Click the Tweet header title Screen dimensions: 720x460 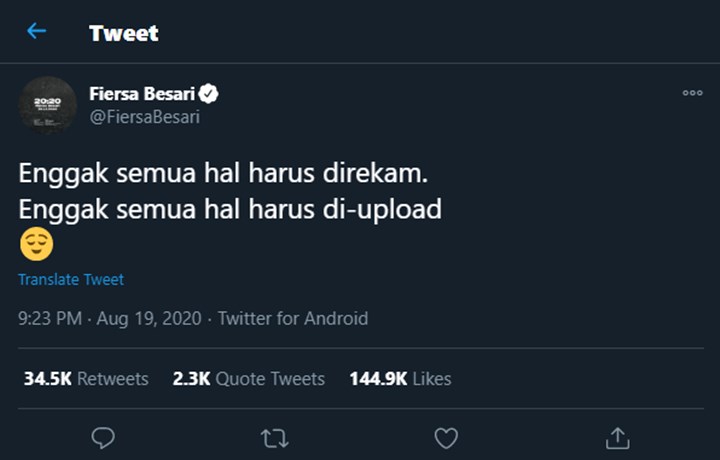click(124, 33)
